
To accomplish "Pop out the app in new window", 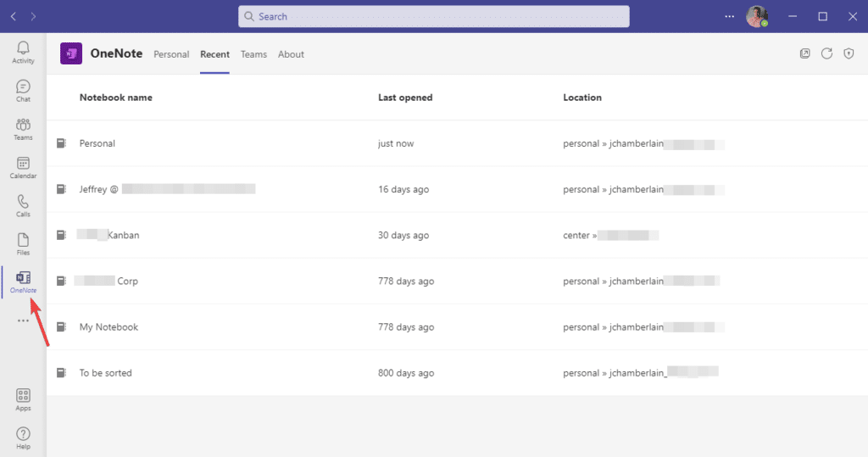I will [805, 53].
